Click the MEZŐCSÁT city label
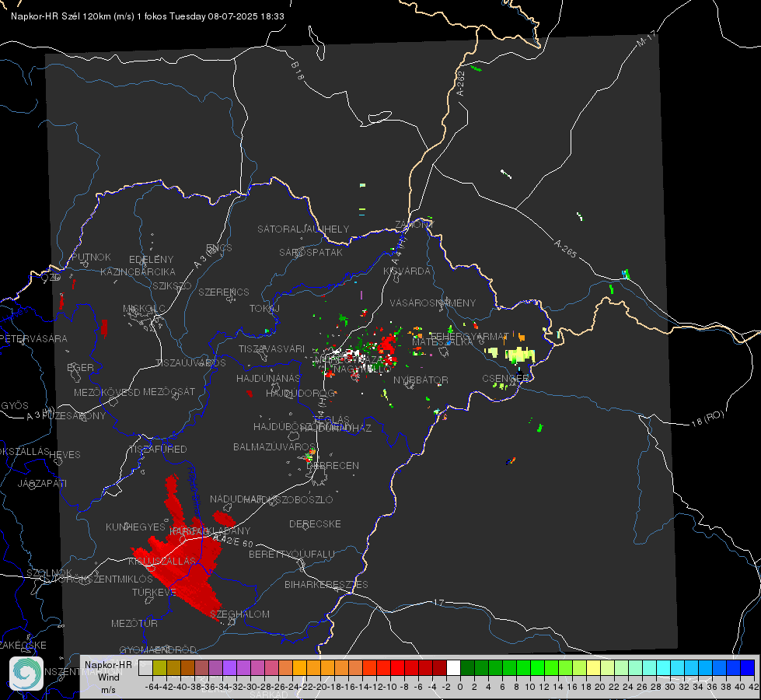This screenshot has width=761, height=700. coord(169,391)
